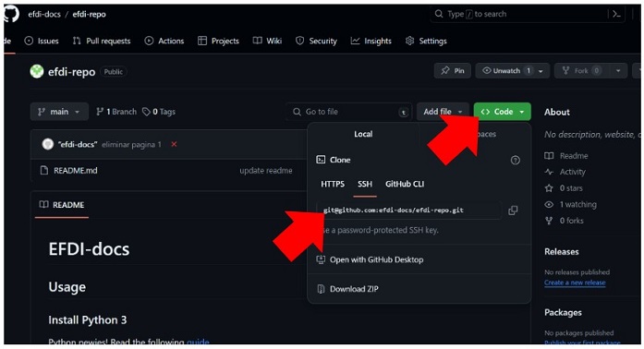The height and width of the screenshot is (349, 644).
Task: Click Create a new release link
Action: 575,283
